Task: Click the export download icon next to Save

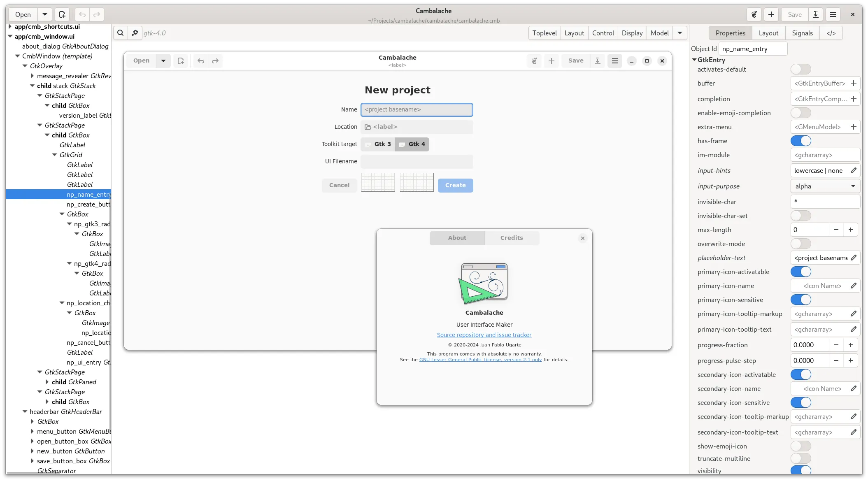Action: coord(816,14)
